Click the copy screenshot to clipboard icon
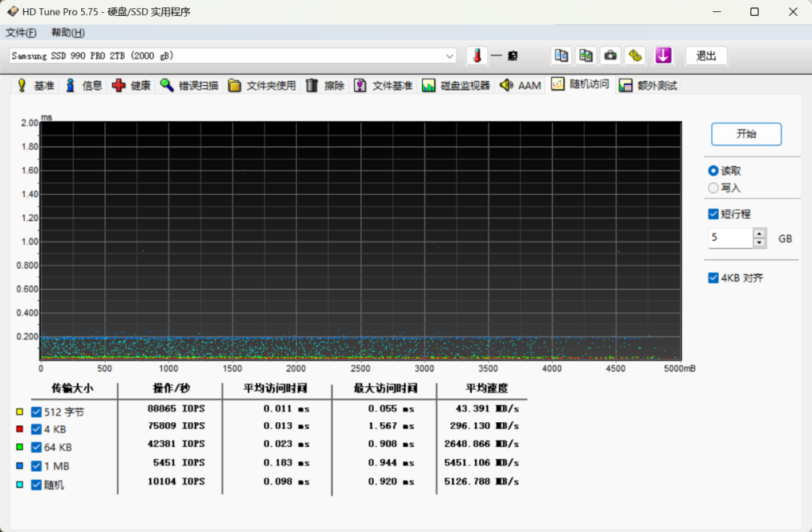The height and width of the screenshot is (532, 812). click(586, 56)
